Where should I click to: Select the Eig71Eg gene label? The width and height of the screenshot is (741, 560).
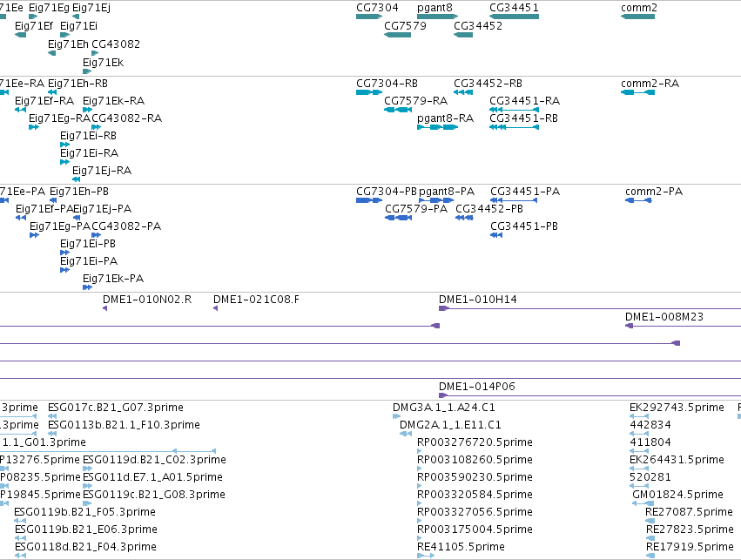click(49, 8)
